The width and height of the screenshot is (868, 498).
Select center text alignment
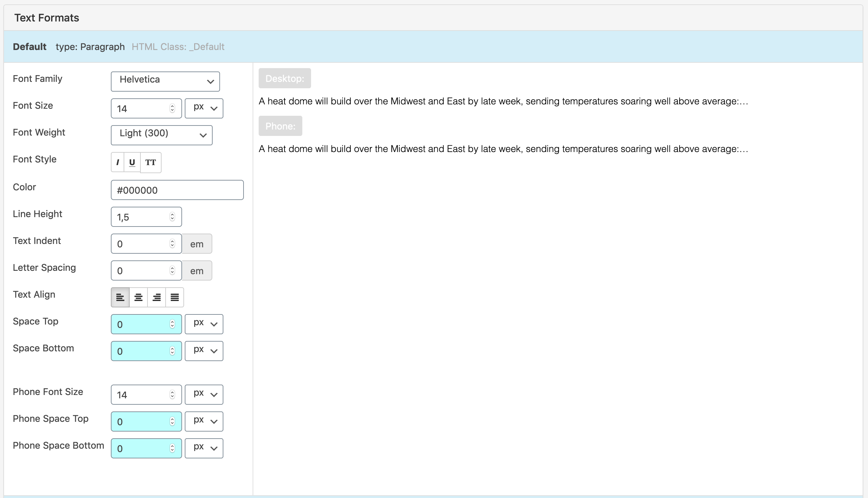[x=138, y=297]
